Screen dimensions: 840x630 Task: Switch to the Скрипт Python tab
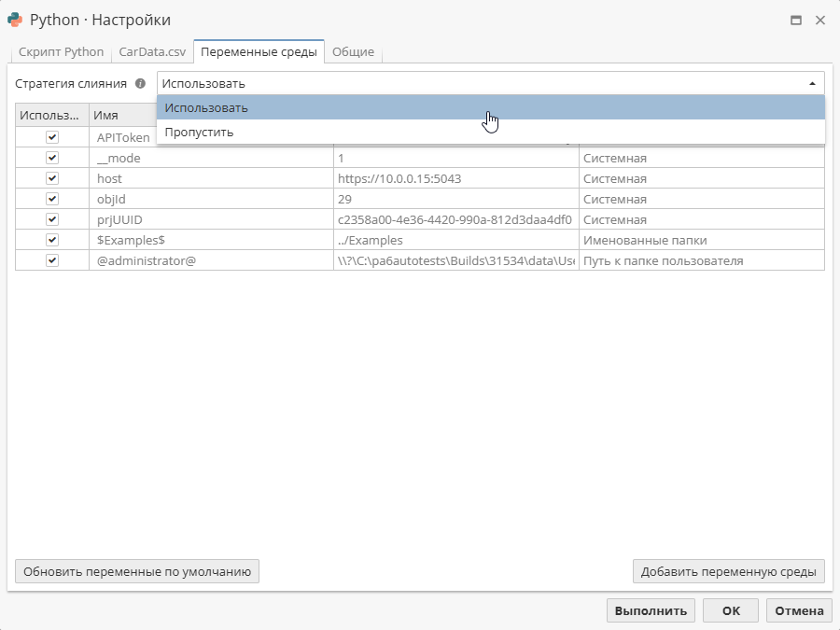(61, 52)
